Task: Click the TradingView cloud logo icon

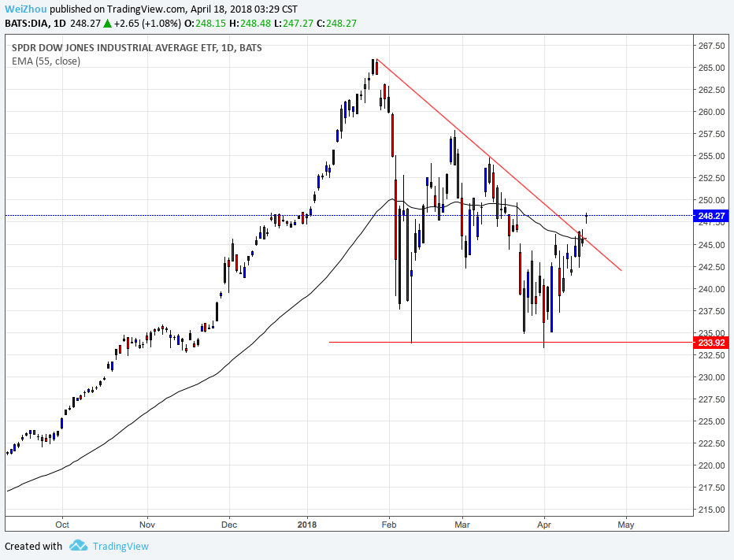Action: (78, 546)
